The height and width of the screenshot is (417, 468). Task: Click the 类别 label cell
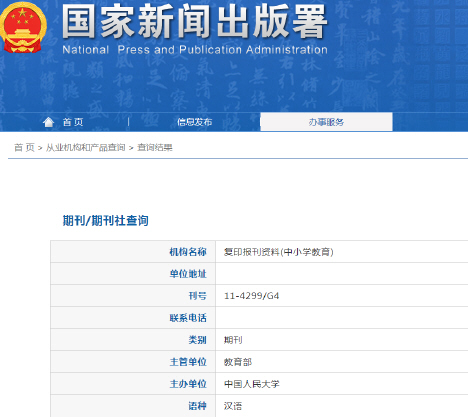pos(133,340)
